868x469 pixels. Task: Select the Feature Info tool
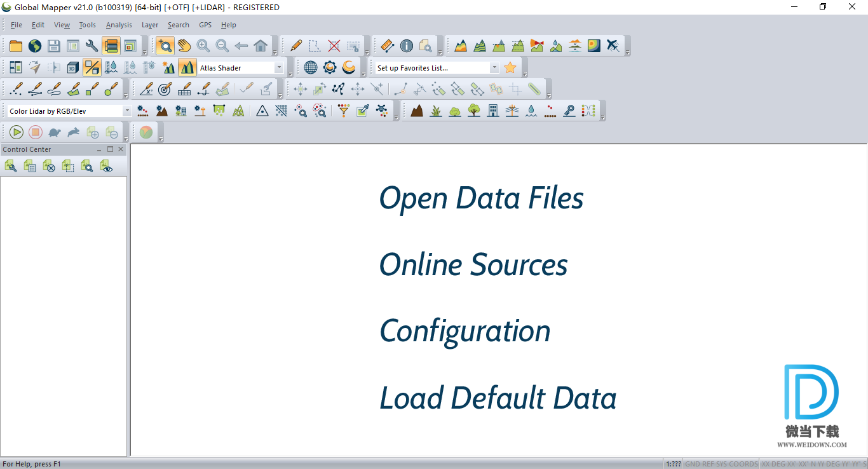coord(407,46)
